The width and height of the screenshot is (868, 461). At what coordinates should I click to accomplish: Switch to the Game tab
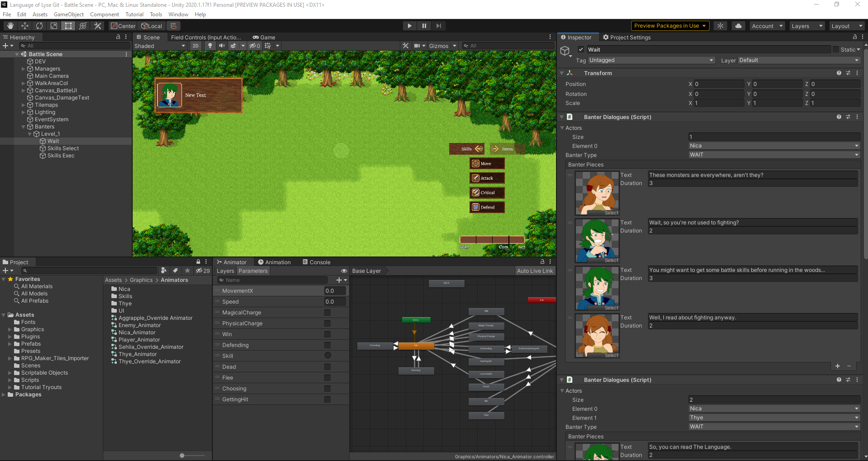[264, 38]
